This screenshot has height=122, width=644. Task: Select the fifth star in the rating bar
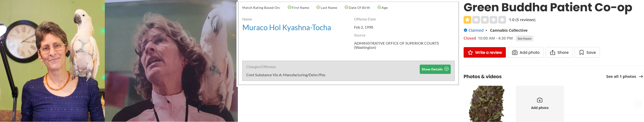(502, 20)
